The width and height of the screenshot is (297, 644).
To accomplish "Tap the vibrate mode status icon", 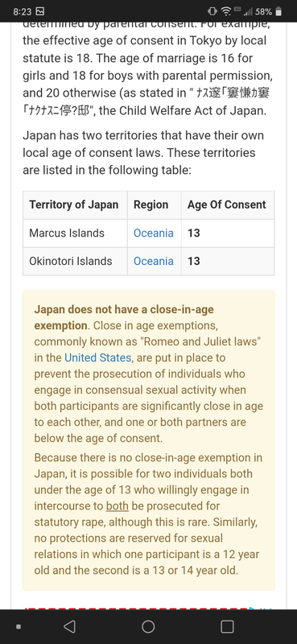I will [x=212, y=11].
